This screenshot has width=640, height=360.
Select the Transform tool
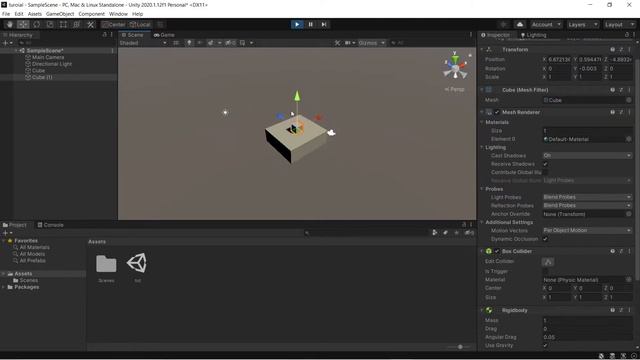[77, 24]
